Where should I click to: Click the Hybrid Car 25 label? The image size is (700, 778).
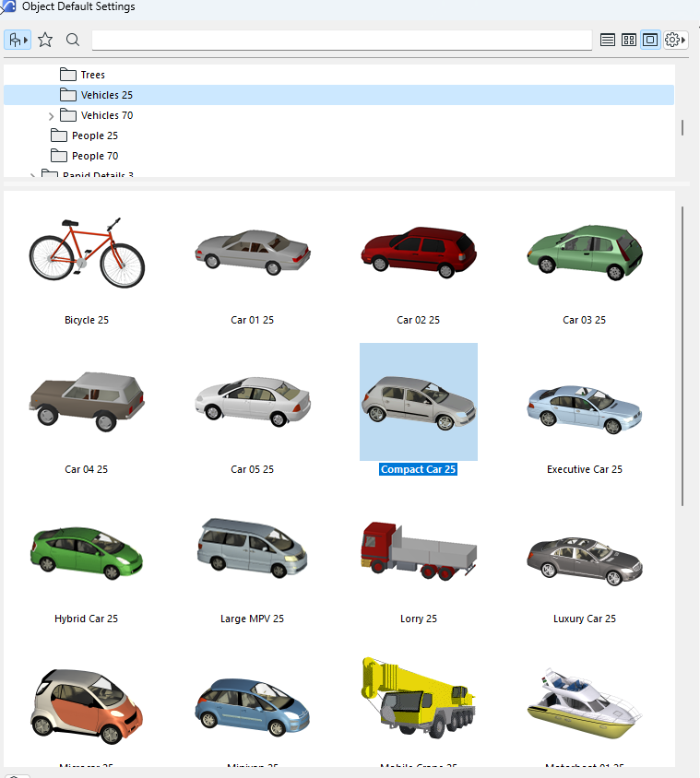pyautogui.click(x=87, y=619)
